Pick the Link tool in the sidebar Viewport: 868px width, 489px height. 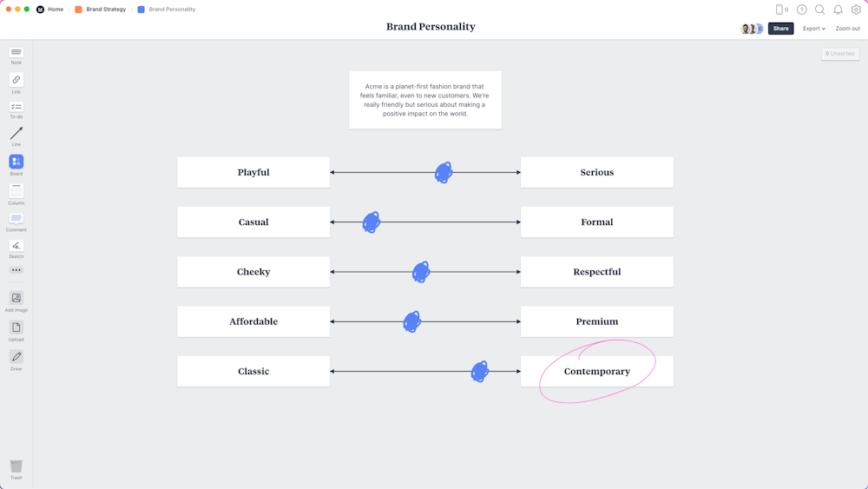[x=16, y=80]
